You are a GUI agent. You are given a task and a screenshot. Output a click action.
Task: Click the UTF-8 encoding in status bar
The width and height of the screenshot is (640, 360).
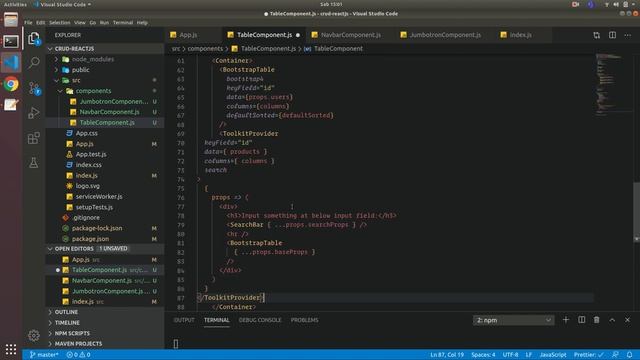pyautogui.click(x=510, y=355)
